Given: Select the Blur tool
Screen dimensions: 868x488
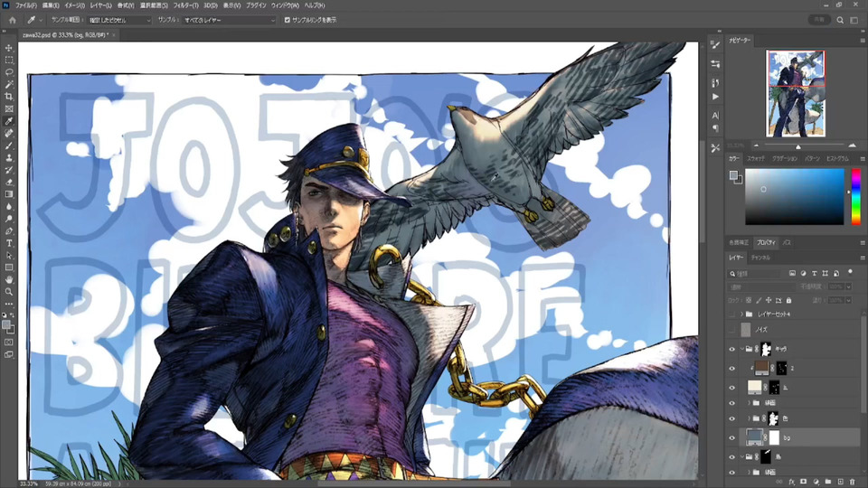Looking at the screenshot, I should (9, 206).
